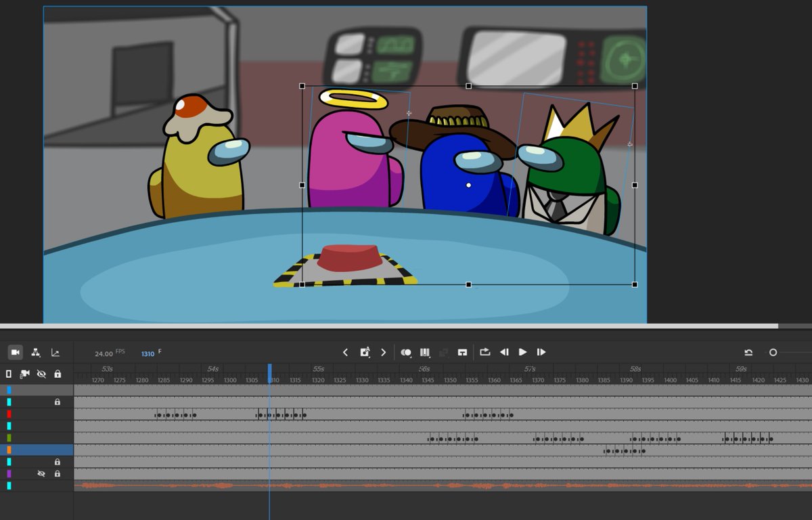Screen dimensions: 812x520
Task: Click the current frame number 1310
Action: point(148,354)
